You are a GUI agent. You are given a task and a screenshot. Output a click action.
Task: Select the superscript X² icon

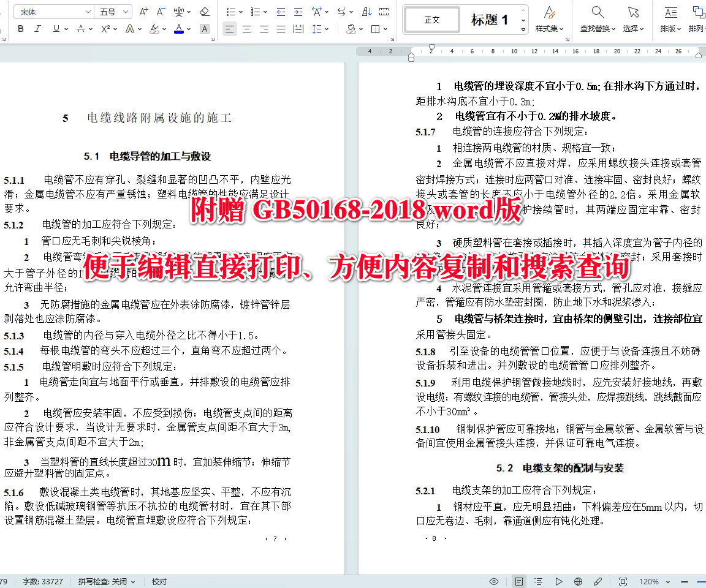[x=104, y=28]
